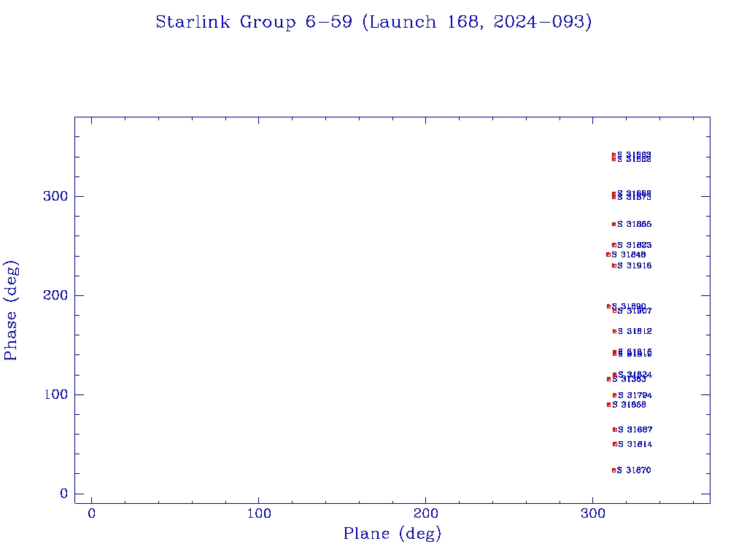Click the '0' tick label on Plane axis
Image resolution: width=747 pixels, height=560 pixels.
pyautogui.click(x=91, y=513)
